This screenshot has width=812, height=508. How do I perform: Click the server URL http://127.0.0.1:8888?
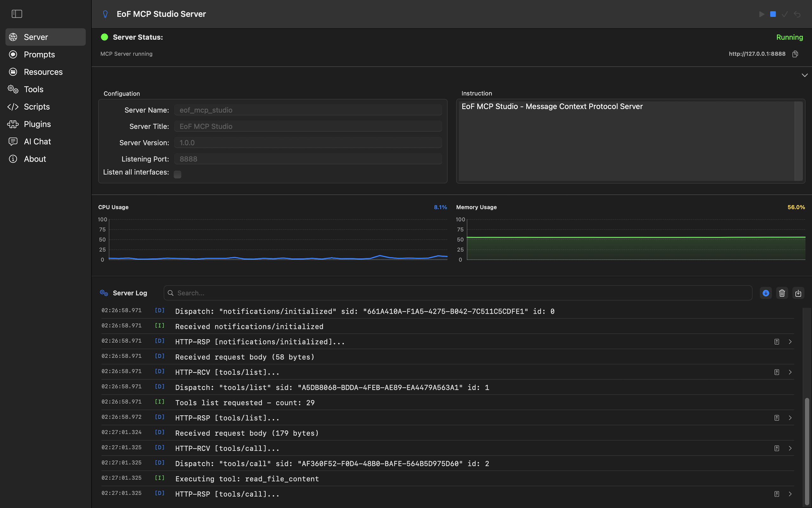pyautogui.click(x=757, y=54)
